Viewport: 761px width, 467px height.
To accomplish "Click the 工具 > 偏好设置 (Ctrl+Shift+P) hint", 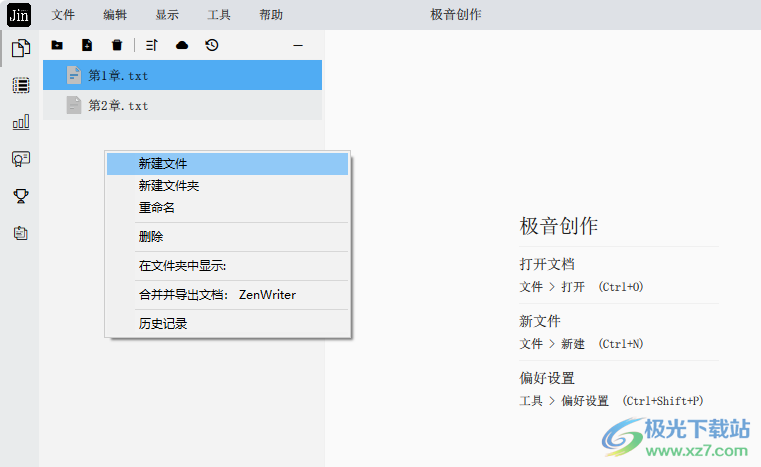I will click(612, 400).
